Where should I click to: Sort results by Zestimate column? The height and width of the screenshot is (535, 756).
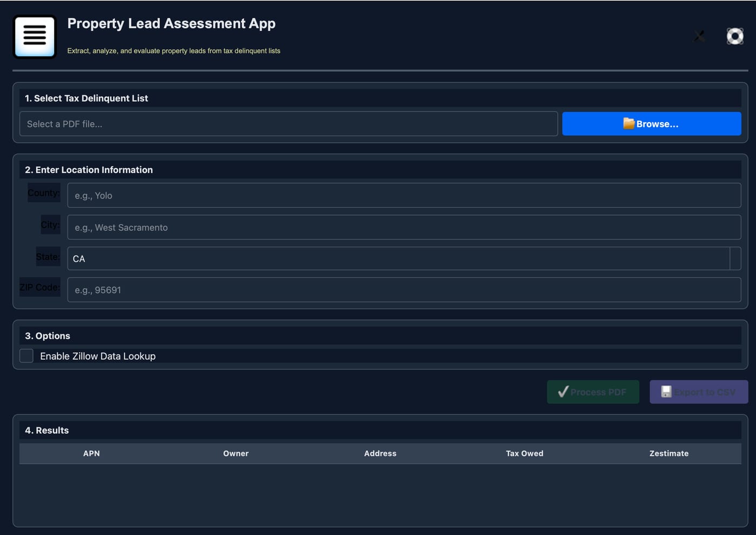(x=669, y=453)
